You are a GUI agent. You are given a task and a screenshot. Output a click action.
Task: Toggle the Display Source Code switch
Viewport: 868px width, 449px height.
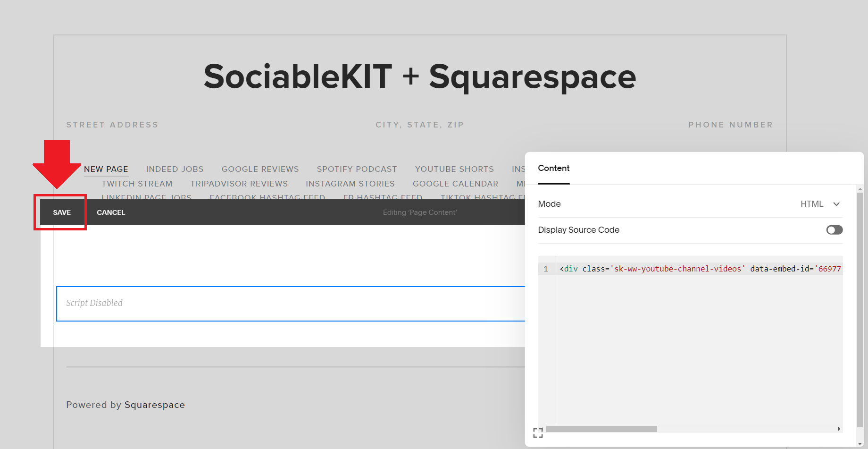coord(834,230)
